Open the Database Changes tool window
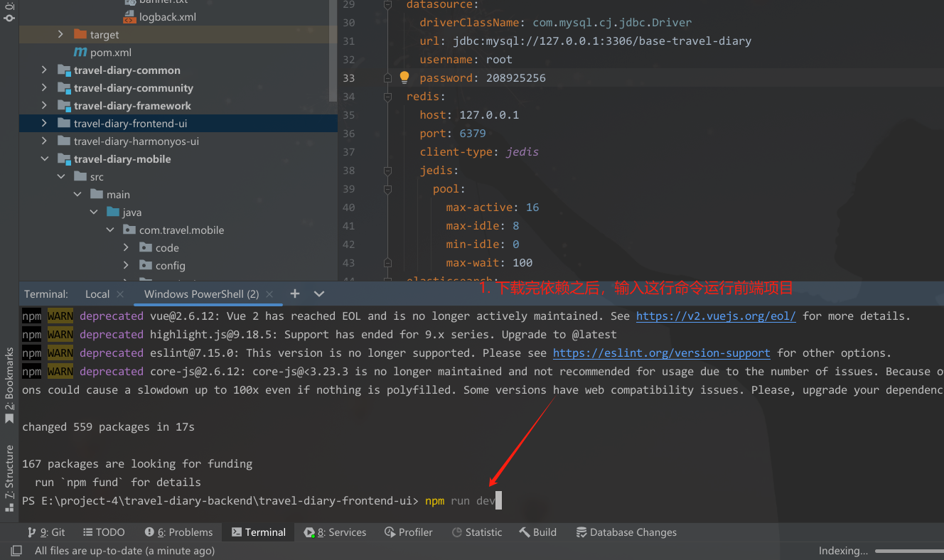This screenshot has height=560, width=944. click(626, 532)
